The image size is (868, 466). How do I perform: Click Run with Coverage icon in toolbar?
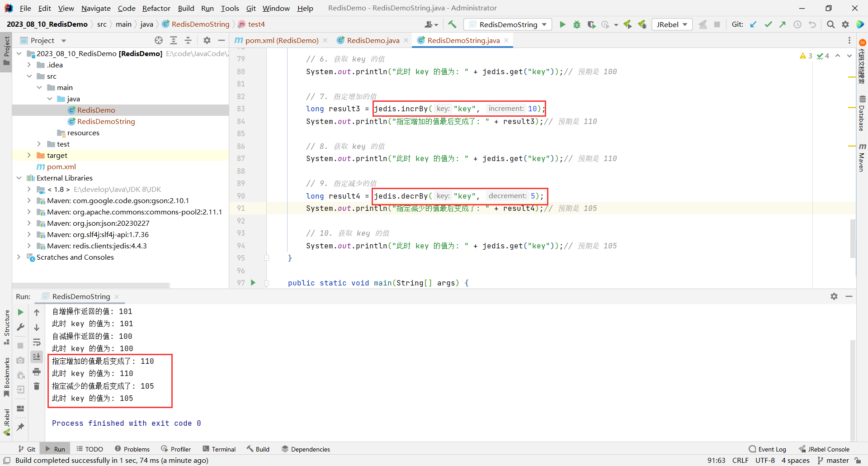pos(591,24)
